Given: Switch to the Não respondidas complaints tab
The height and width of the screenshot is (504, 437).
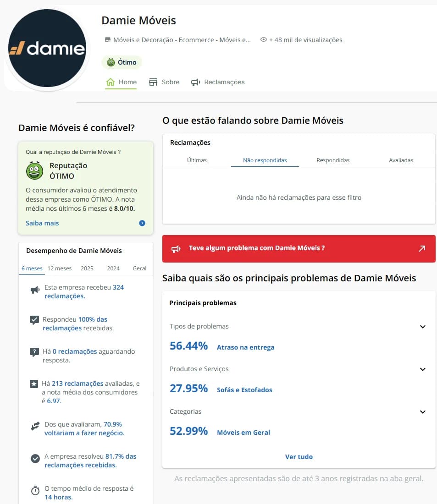Looking at the screenshot, I should 265,160.
